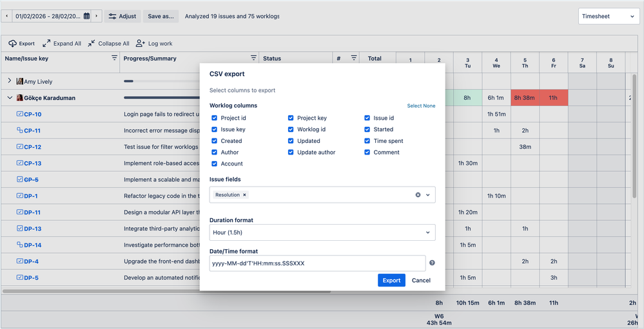The image size is (644, 329).
Task: Click the Date/Time format help icon
Action: point(432,263)
